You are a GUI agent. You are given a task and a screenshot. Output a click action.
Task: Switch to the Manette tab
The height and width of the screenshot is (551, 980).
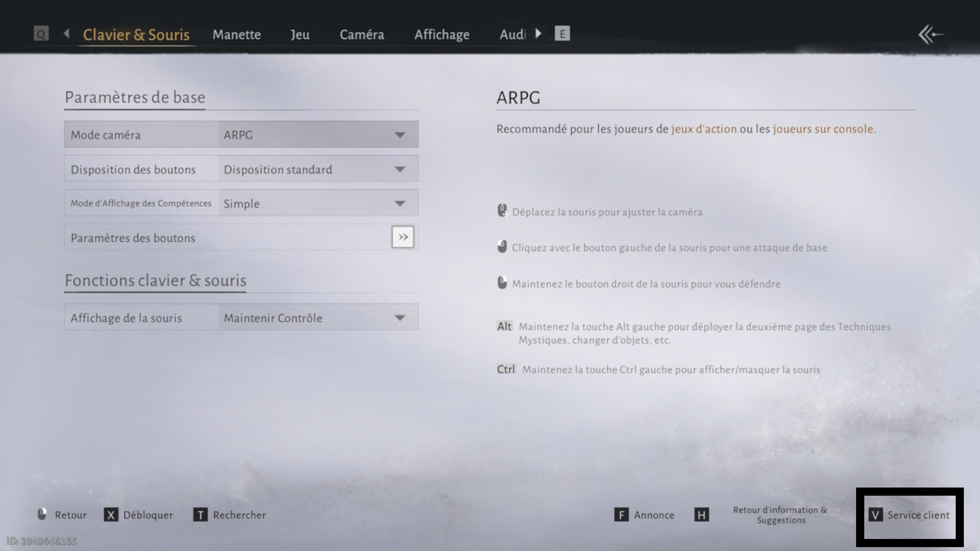[x=236, y=35]
